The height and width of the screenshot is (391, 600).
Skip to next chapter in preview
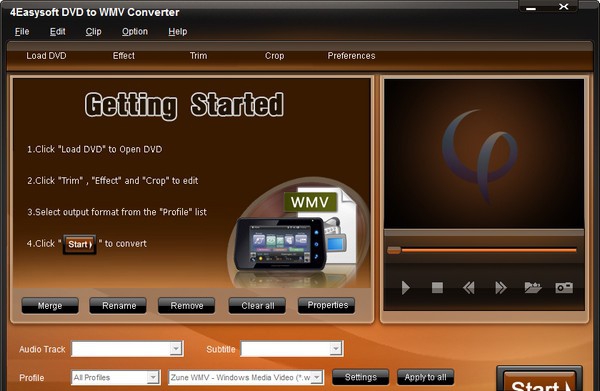pyautogui.click(x=501, y=287)
